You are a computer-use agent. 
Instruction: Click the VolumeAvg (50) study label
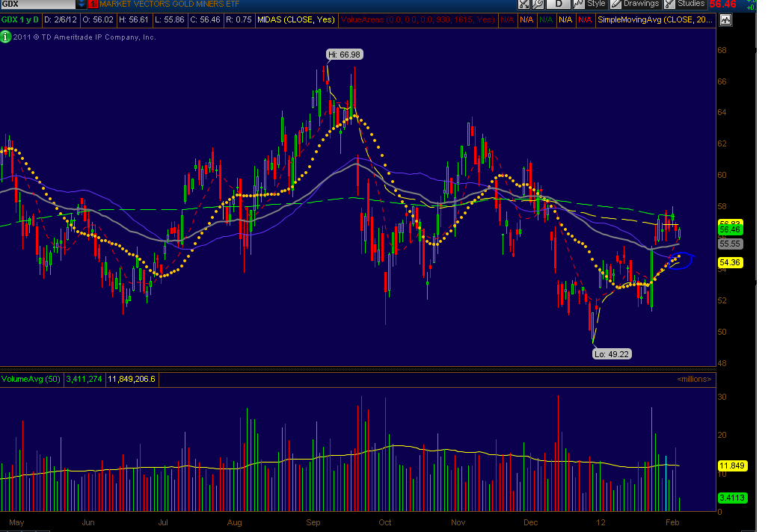31,379
